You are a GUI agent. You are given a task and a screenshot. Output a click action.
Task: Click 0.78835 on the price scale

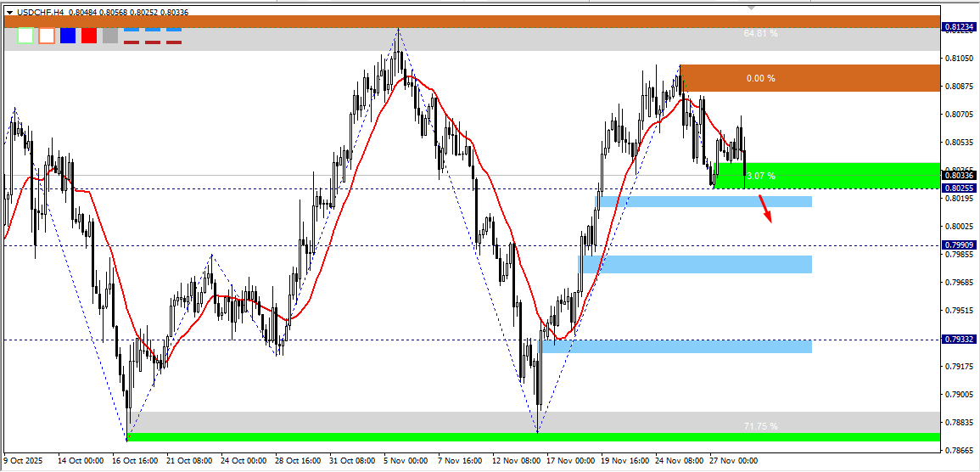pyautogui.click(x=959, y=423)
